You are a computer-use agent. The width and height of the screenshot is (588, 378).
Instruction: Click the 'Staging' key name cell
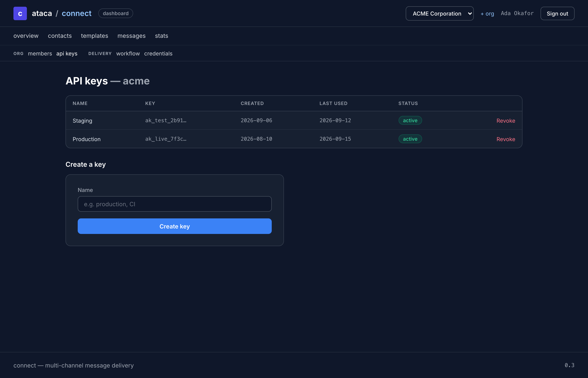pos(83,121)
